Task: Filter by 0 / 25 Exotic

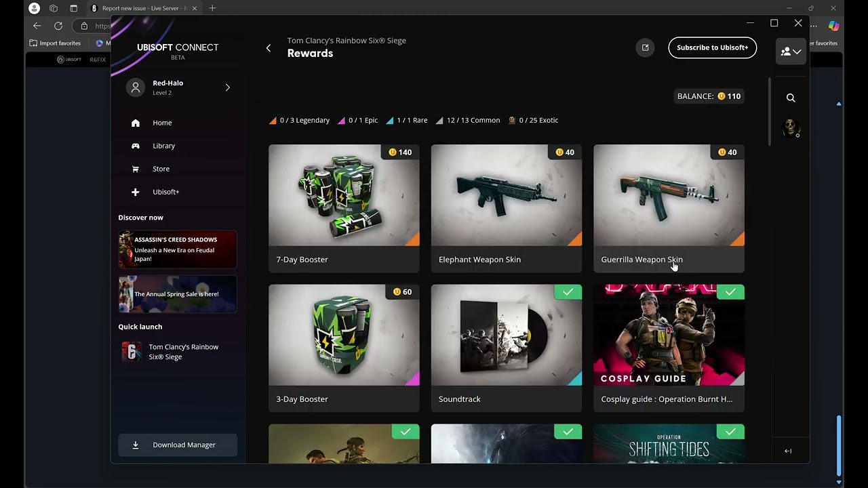Action: pyautogui.click(x=533, y=120)
